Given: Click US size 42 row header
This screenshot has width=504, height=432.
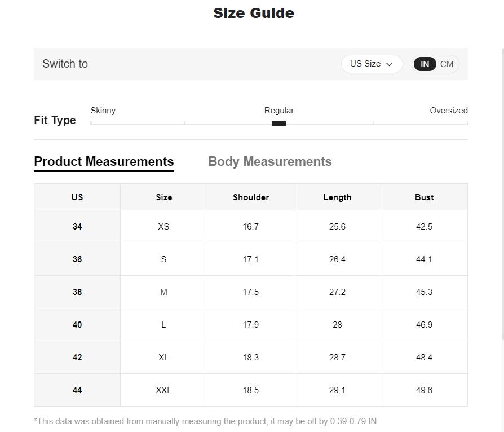Looking at the screenshot, I should pos(77,357).
